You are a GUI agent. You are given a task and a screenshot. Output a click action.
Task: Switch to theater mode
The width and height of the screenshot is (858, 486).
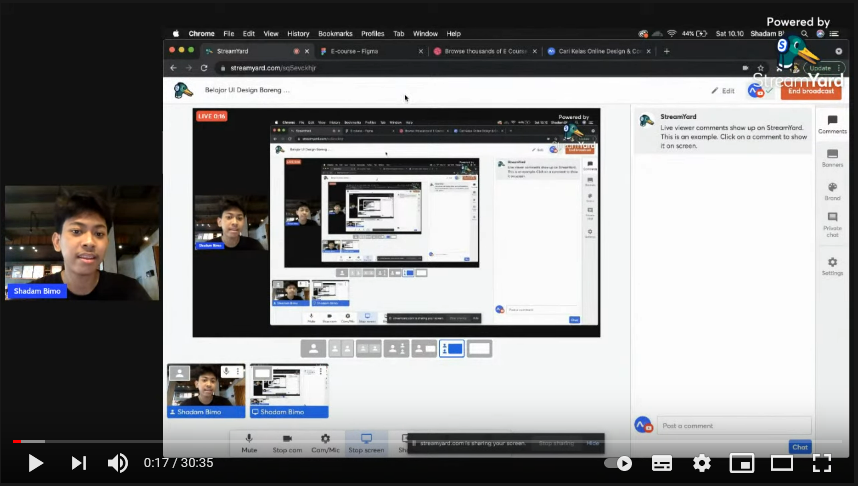pos(782,464)
